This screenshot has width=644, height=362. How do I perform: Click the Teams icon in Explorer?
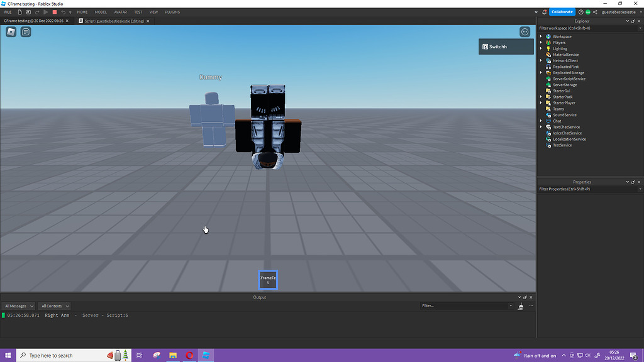click(x=548, y=109)
